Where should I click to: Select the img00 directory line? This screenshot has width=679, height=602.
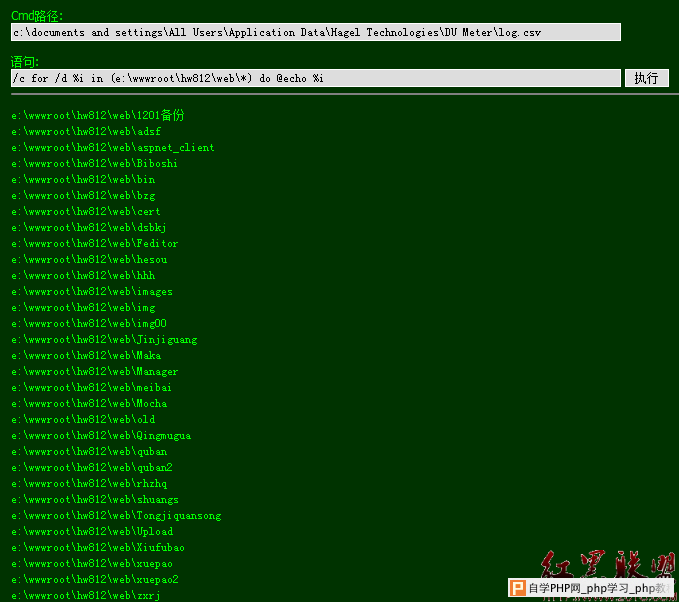[89, 324]
